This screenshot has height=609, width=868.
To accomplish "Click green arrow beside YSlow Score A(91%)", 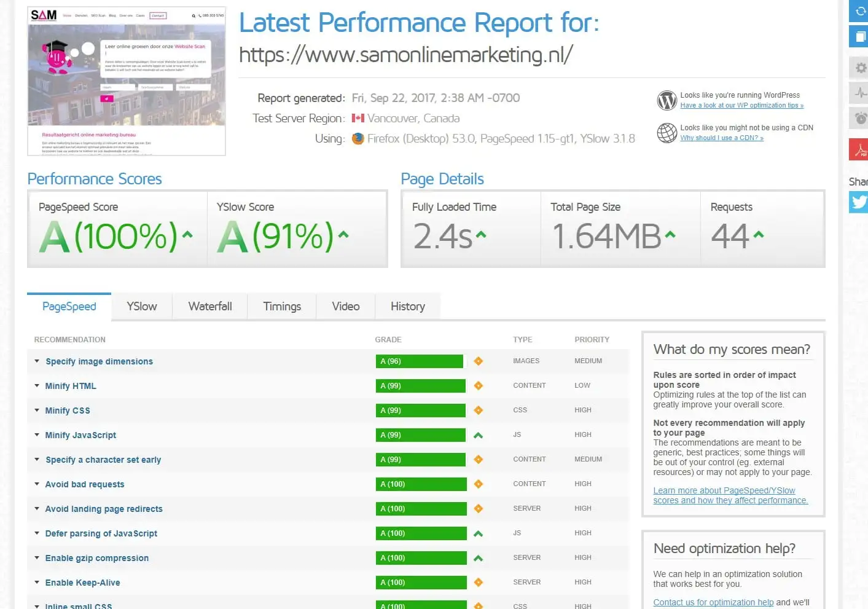I will tap(343, 234).
